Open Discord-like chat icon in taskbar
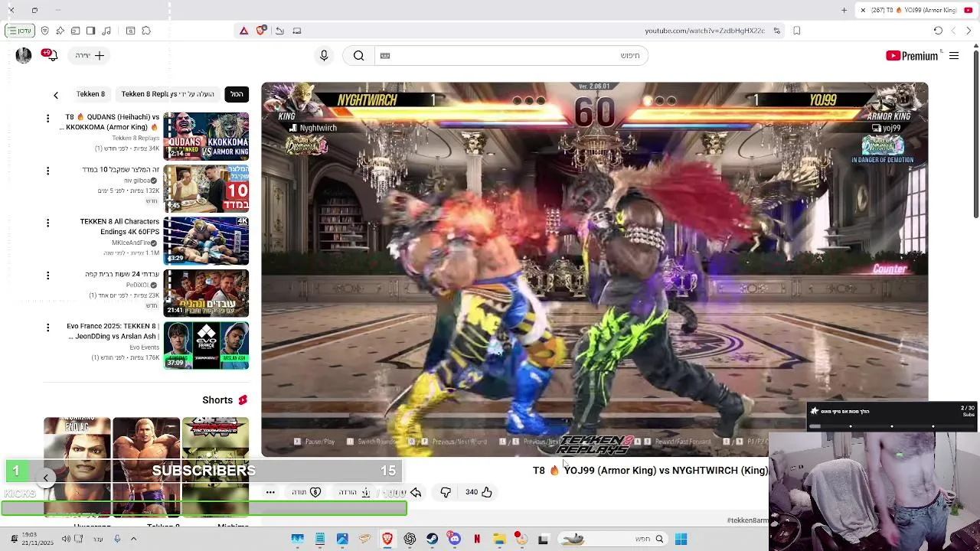980x551 pixels. (454, 539)
